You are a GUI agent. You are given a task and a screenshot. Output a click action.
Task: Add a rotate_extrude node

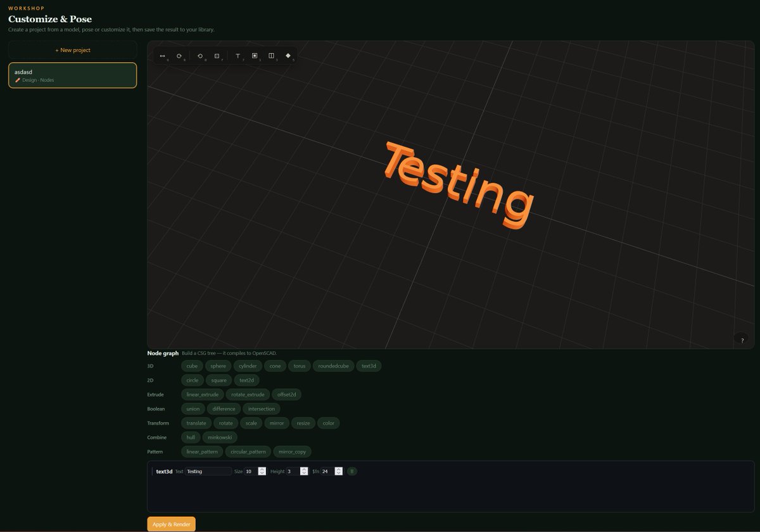click(x=248, y=395)
